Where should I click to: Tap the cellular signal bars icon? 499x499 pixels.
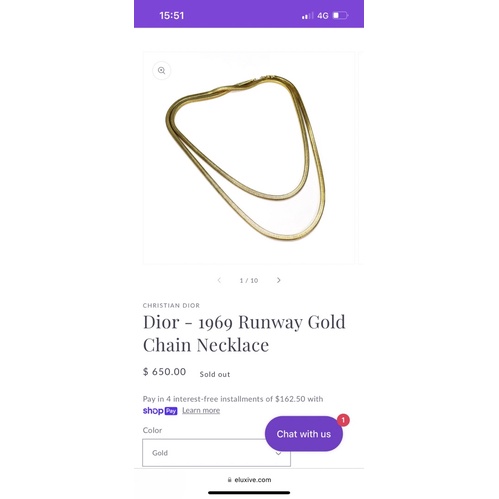tap(307, 16)
